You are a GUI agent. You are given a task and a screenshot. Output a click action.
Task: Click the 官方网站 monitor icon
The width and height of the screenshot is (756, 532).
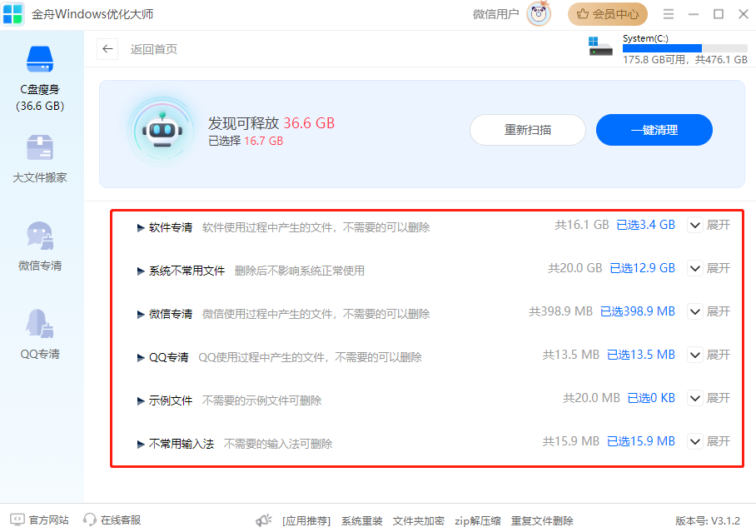[x=17, y=520]
